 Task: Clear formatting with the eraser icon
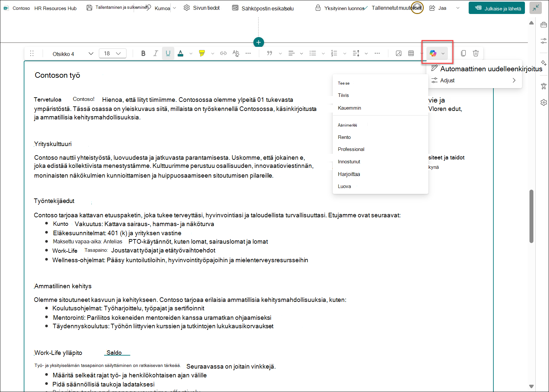coord(236,53)
